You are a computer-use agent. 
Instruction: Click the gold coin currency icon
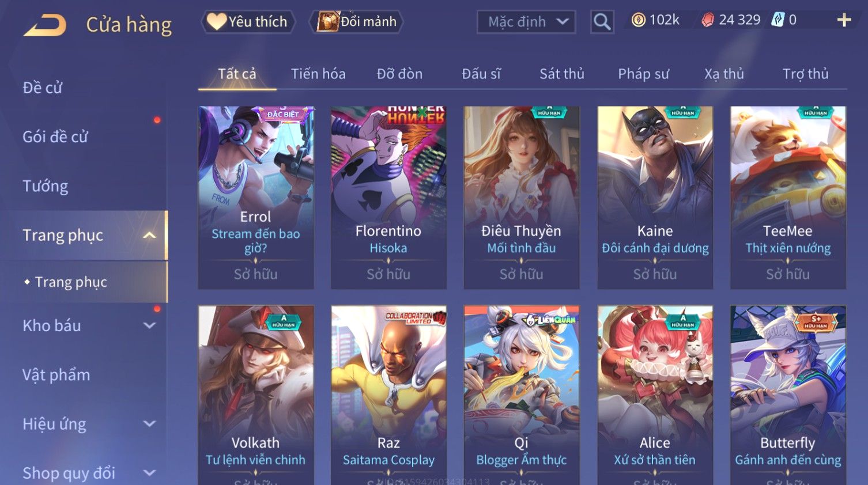pyautogui.click(x=638, y=20)
